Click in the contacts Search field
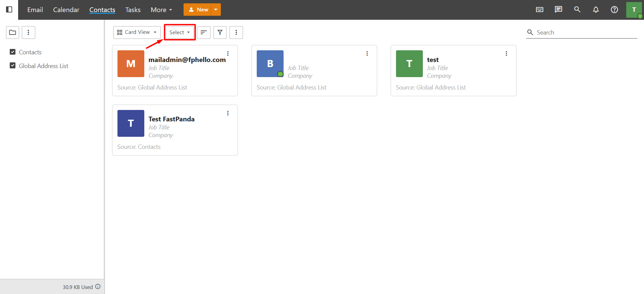644x294 pixels. (x=582, y=33)
